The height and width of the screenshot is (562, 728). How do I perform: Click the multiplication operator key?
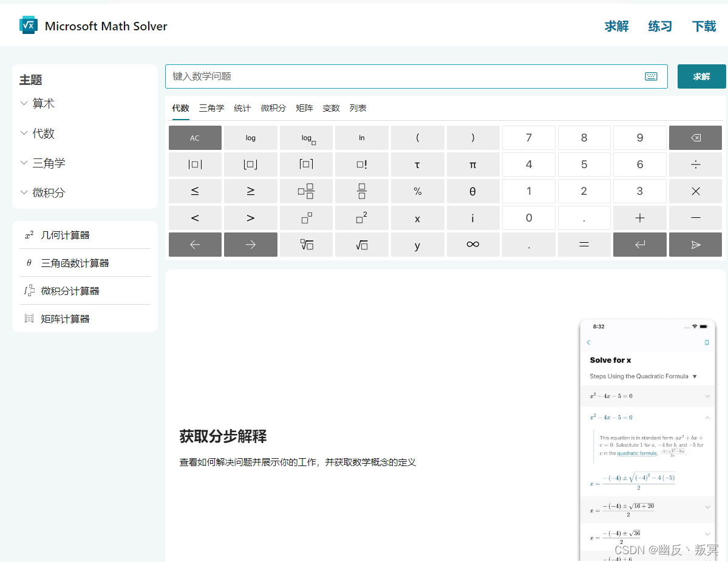(695, 191)
